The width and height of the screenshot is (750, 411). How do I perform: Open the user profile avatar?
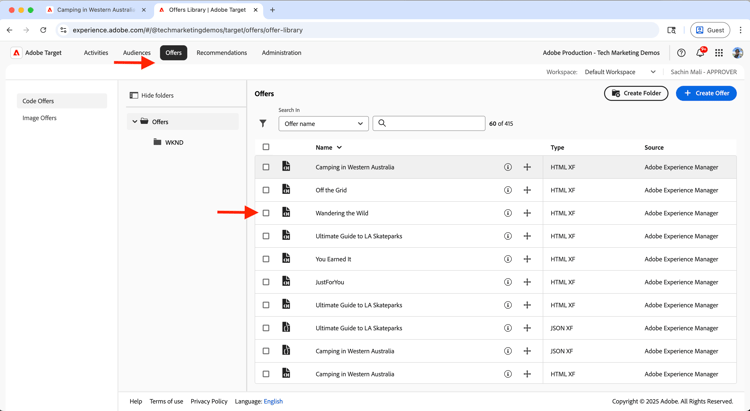[738, 53]
